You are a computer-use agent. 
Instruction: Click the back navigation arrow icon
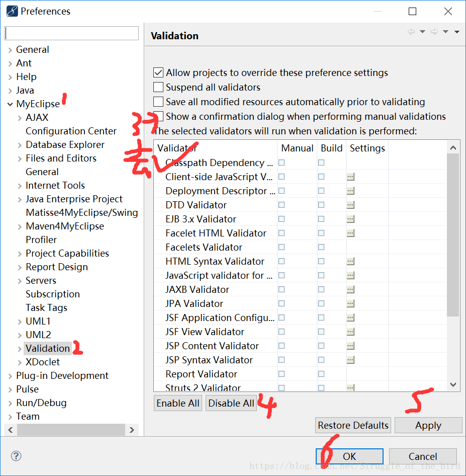[x=411, y=32]
